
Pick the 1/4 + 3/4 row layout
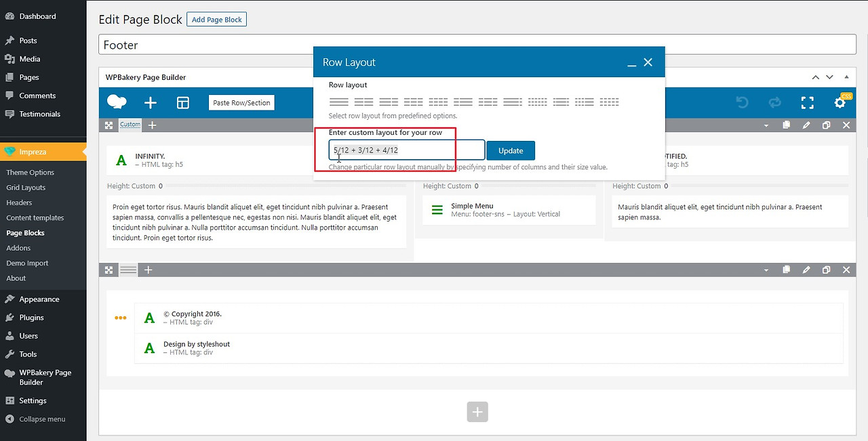click(x=463, y=102)
